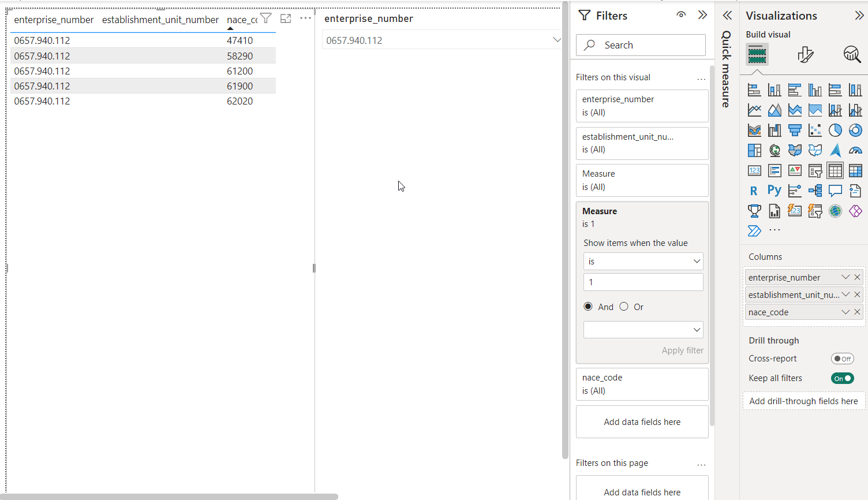868x500 pixels.
Task: Choose the Slicer visual icon
Action: pyautogui.click(x=815, y=171)
